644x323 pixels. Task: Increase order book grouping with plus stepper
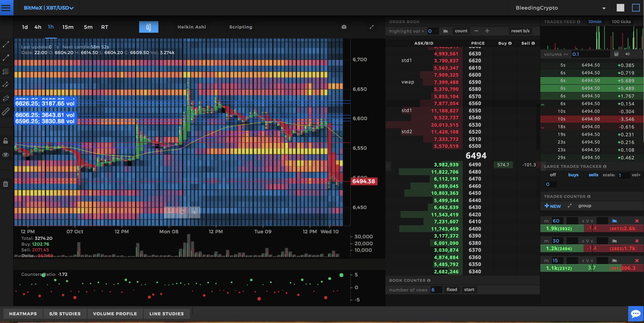487,31
